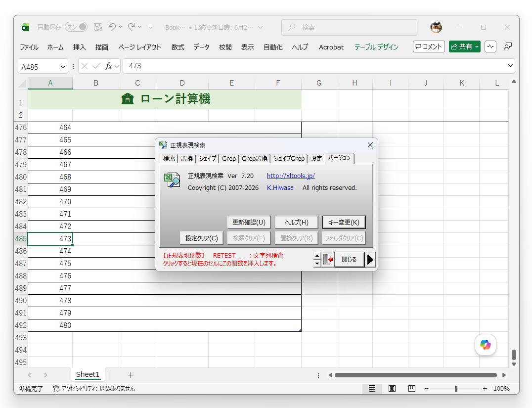
Task: Select the whole sheet corner triangle
Action: click(x=22, y=83)
